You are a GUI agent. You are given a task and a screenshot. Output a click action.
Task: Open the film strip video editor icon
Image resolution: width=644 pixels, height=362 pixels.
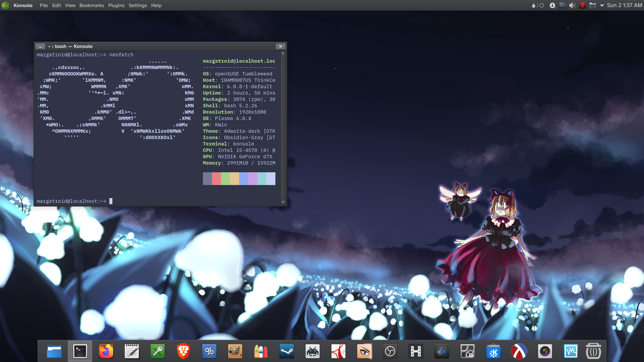point(416,351)
